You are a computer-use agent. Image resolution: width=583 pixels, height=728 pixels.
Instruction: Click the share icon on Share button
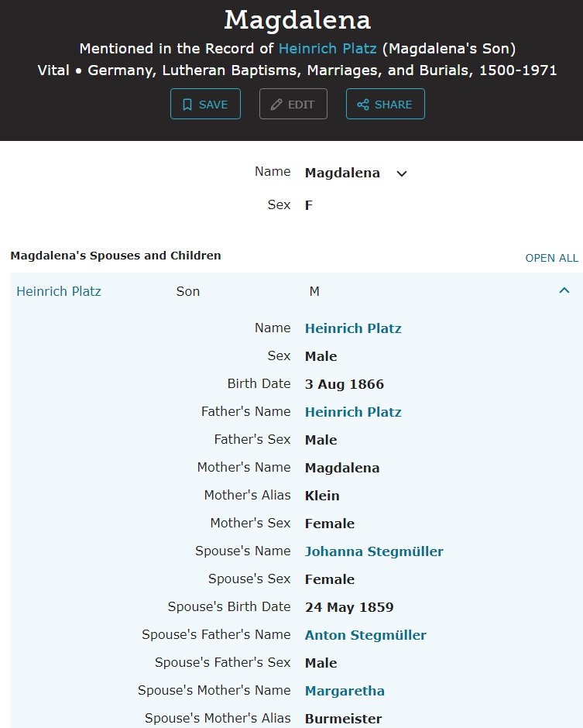tap(363, 105)
